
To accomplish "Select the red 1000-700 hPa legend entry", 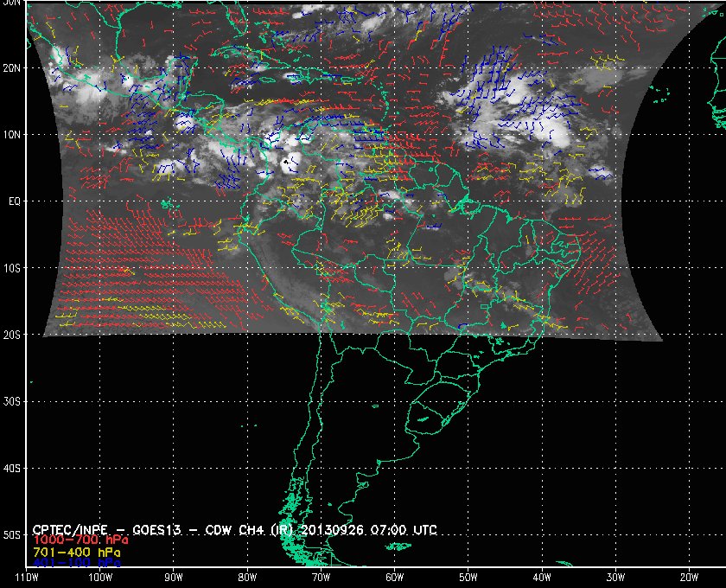I will click(80, 540).
